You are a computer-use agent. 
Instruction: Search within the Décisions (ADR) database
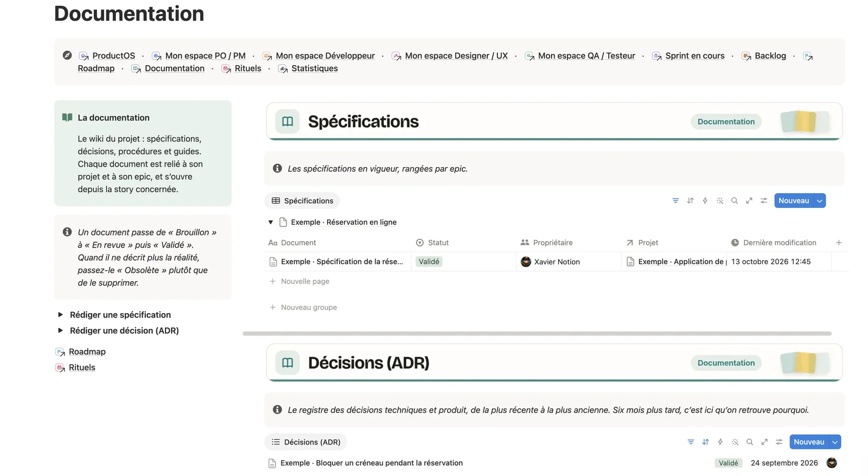coord(750,442)
